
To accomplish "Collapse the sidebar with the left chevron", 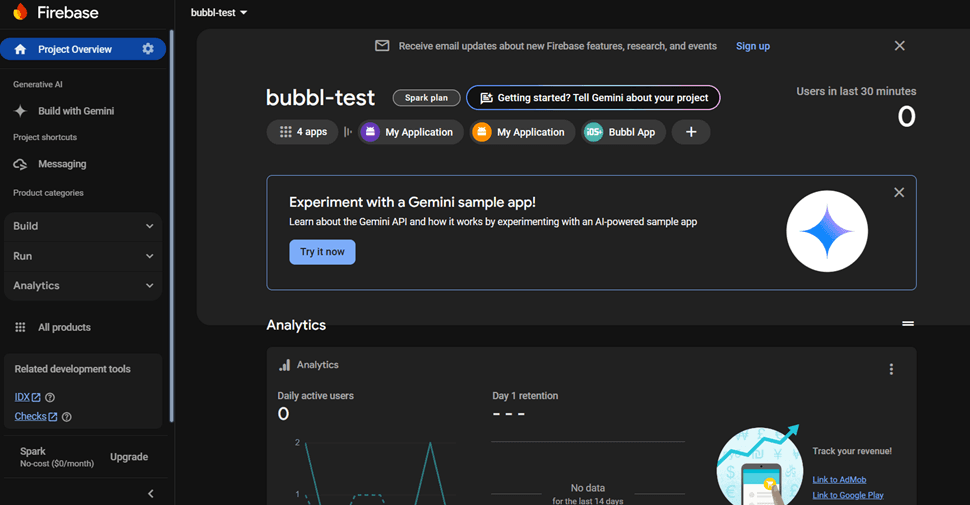I will pos(150,493).
